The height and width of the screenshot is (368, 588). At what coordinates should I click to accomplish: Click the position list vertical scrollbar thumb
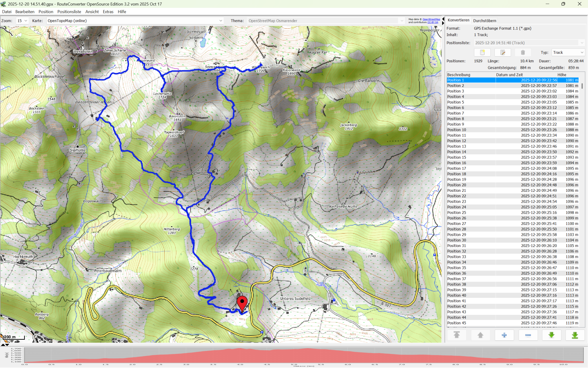pyautogui.click(x=582, y=86)
